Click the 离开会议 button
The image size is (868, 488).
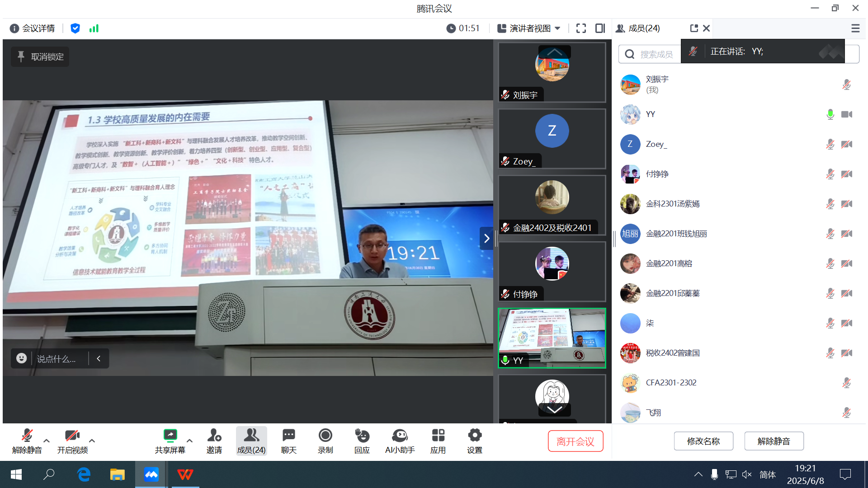(575, 441)
